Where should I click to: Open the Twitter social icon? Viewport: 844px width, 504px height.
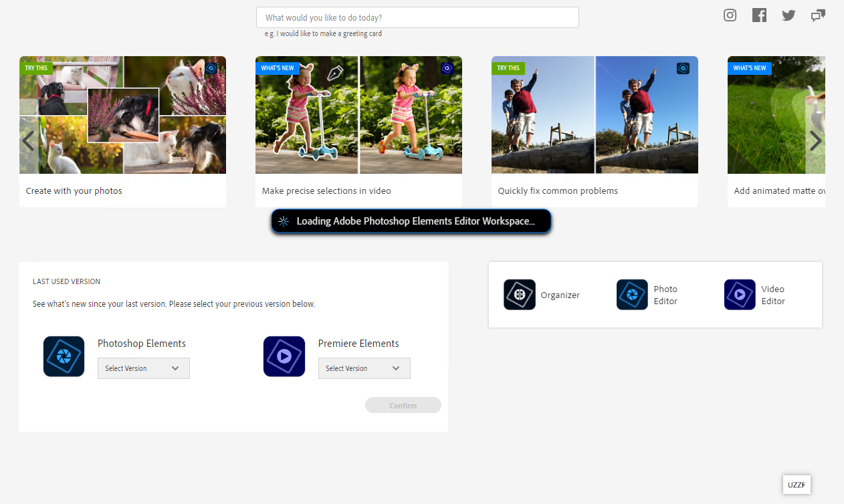tap(788, 15)
